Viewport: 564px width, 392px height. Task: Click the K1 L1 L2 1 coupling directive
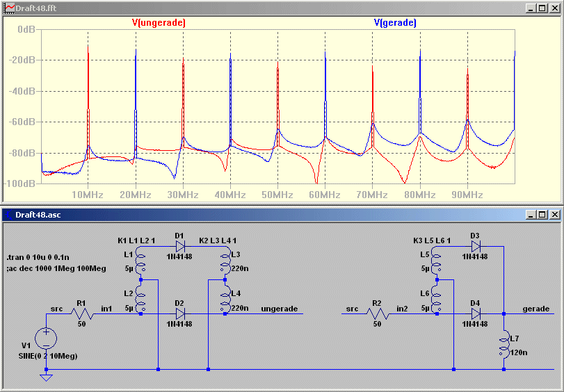coord(136,240)
